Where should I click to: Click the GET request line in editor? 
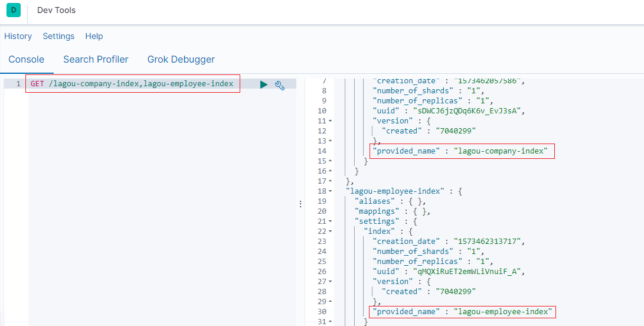[132, 84]
